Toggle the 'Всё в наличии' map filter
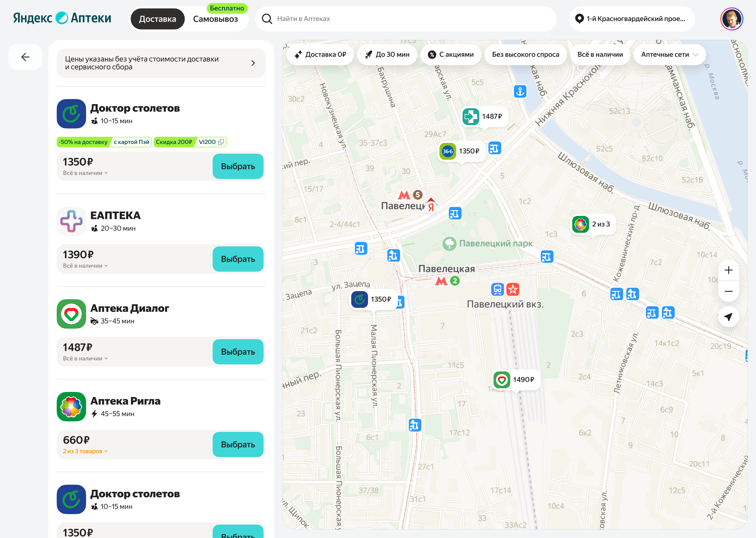The width and height of the screenshot is (756, 538). [x=600, y=55]
